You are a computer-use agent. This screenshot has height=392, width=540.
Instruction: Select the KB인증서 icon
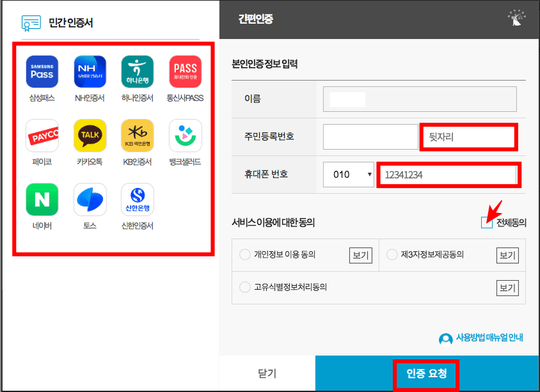(x=138, y=136)
